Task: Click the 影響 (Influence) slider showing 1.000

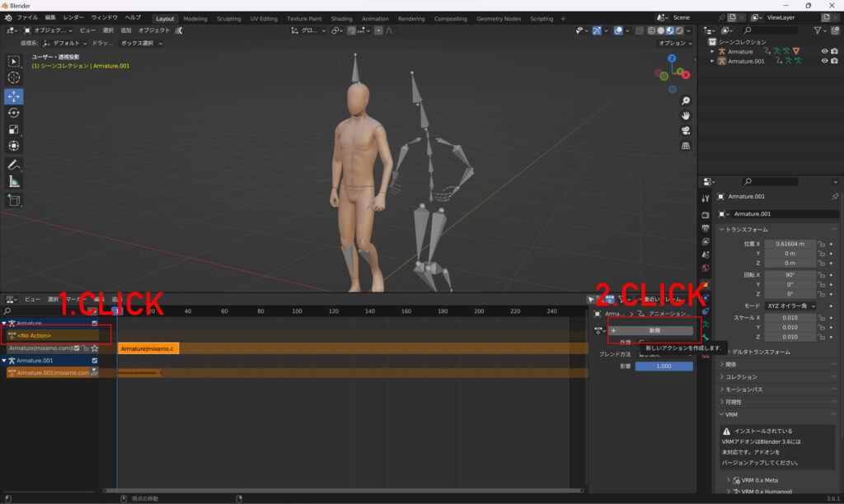Action: (x=663, y=366)
